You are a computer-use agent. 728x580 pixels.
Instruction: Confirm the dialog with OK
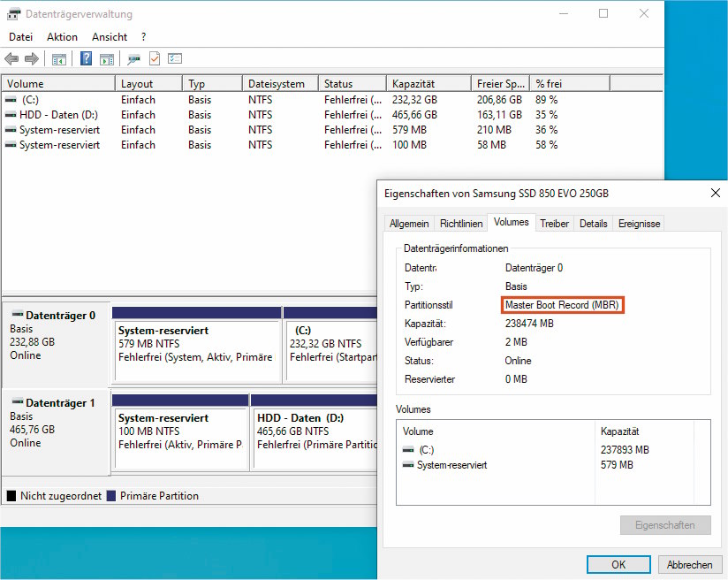coord(618,565)
